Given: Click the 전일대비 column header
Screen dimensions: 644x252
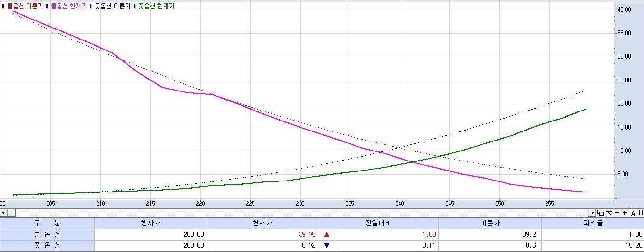Looking at the screenshot, I should point(378,223).
